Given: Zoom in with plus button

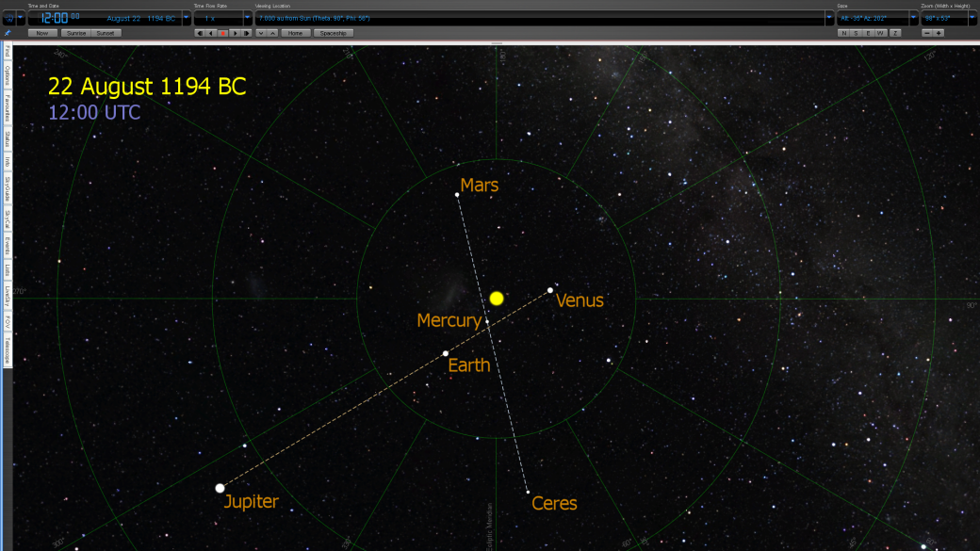Looking at the screenshot, I should click(x=939, y=33).
